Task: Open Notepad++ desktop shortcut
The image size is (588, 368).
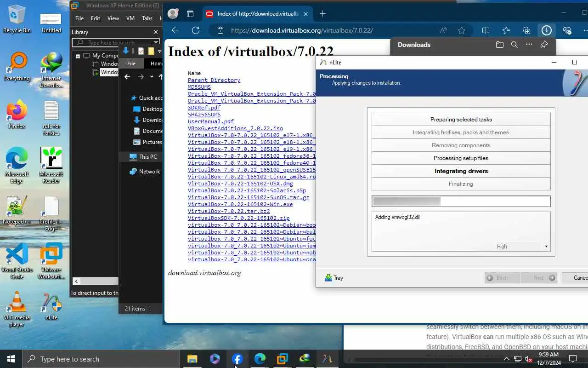Action: [x=17, y=211]
